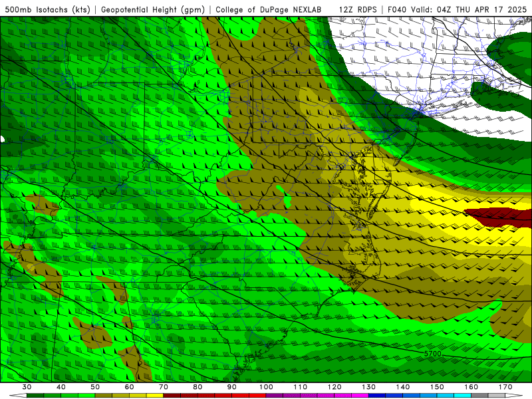Screen dimensions: 532x399
Task: Click the 170 label on the color scale
Action: 505,387
